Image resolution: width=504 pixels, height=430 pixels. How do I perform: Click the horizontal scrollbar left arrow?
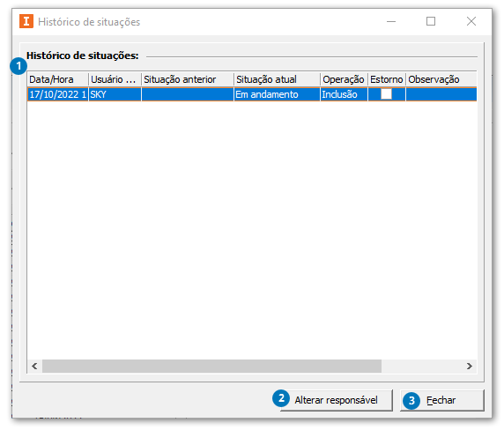point(34,366)
